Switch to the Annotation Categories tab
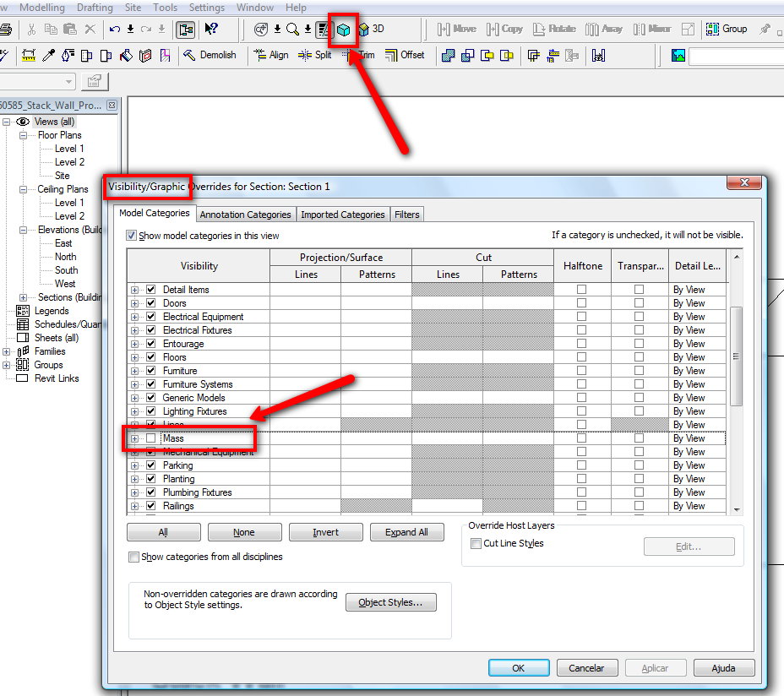784x696 pixels. [246, 215]
